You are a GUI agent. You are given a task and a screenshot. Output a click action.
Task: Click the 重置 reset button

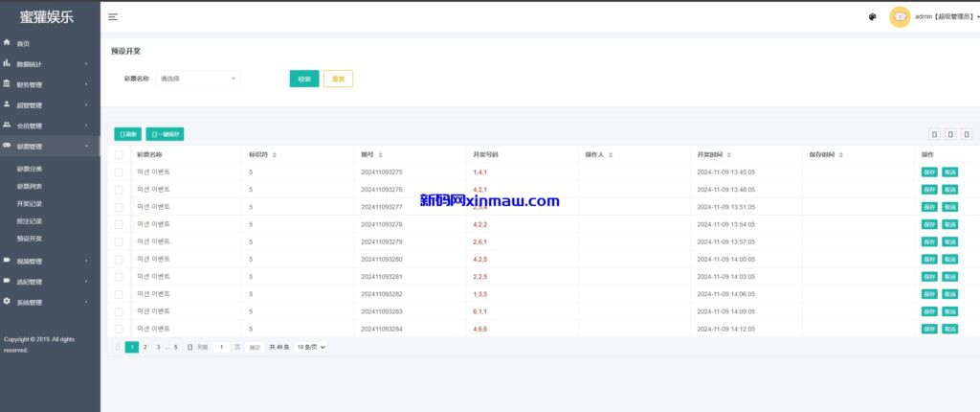point(338,79)
